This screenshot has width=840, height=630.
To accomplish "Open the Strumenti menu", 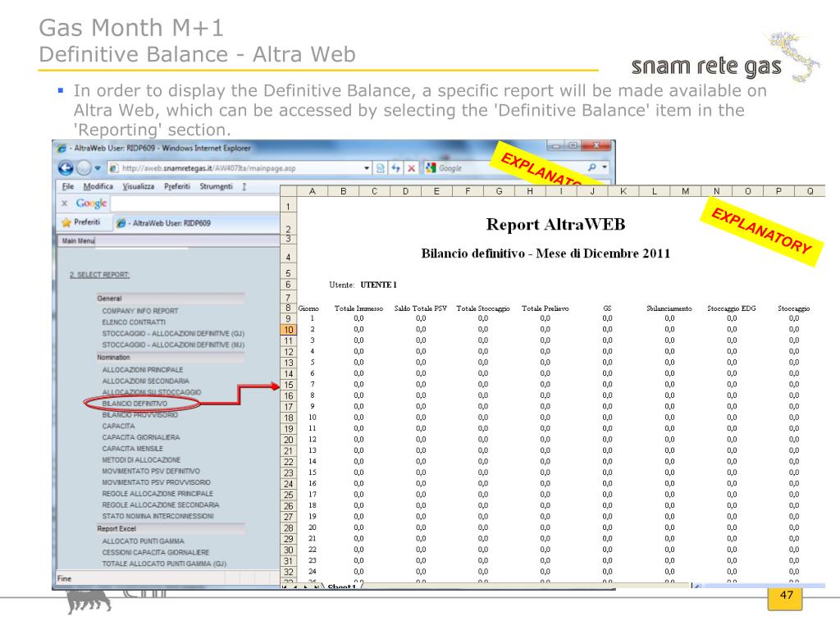I will click(x=216, y=186).
